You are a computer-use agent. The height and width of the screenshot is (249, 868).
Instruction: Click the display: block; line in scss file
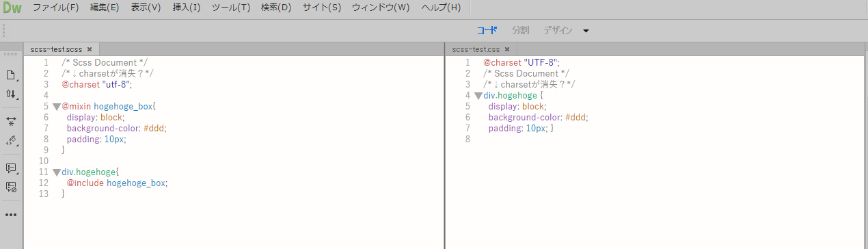[95, 117]
